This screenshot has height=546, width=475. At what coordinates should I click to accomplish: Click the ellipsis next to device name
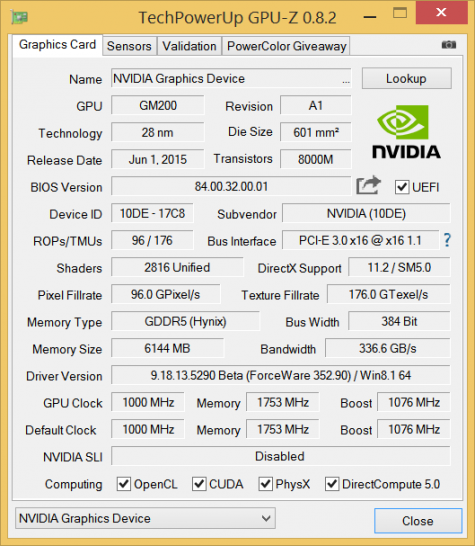[345, 82]
